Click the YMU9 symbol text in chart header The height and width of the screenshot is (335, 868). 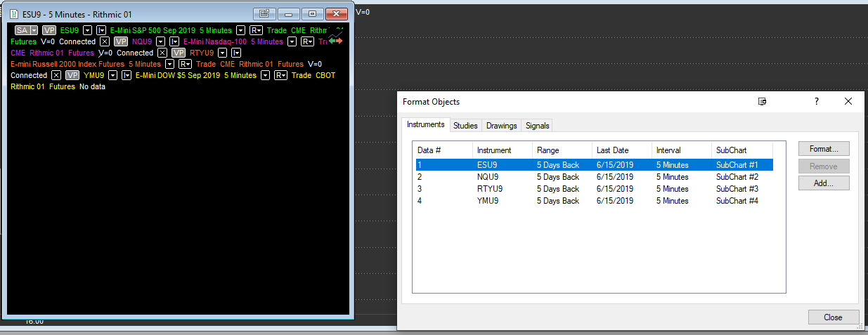point(94,75)
